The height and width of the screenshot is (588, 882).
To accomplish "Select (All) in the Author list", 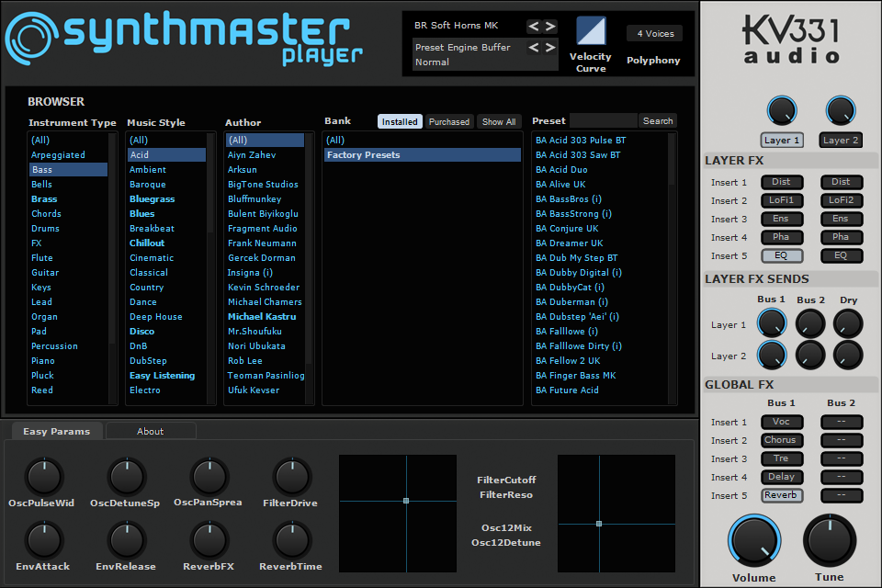I will pos(265,140).
